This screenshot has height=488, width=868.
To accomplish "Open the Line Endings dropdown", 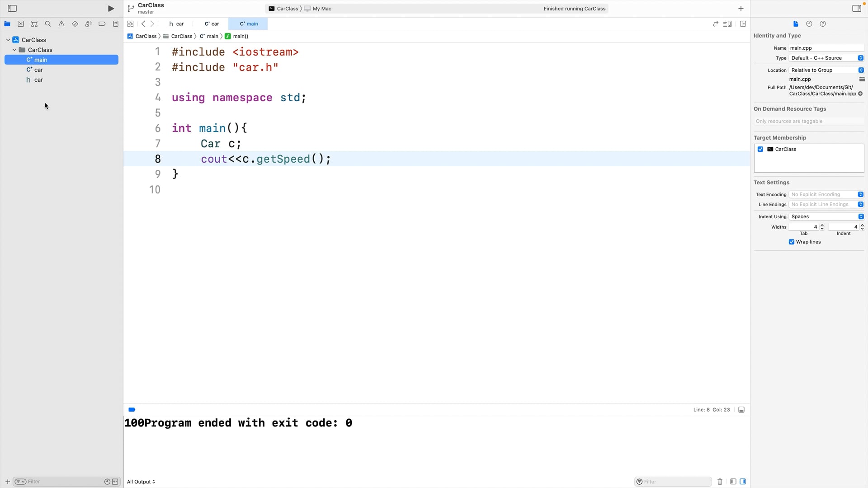I will click(826, 204).
